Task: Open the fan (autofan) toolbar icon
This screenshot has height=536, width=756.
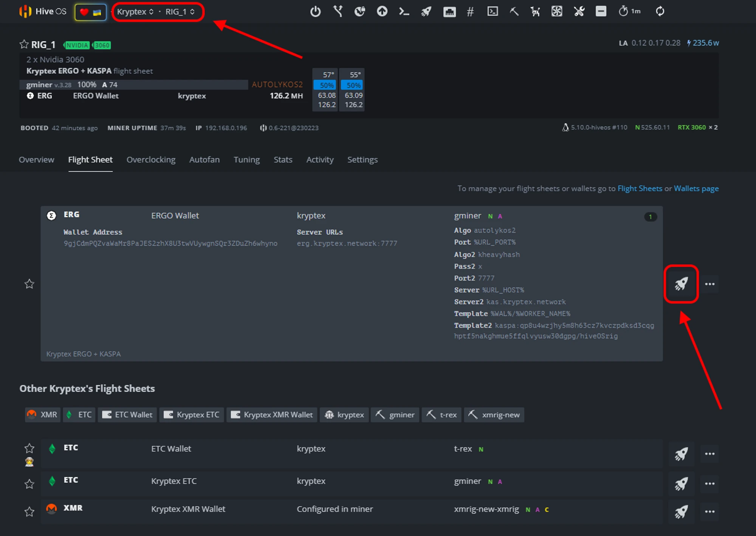Action: [x=557, y=11]
